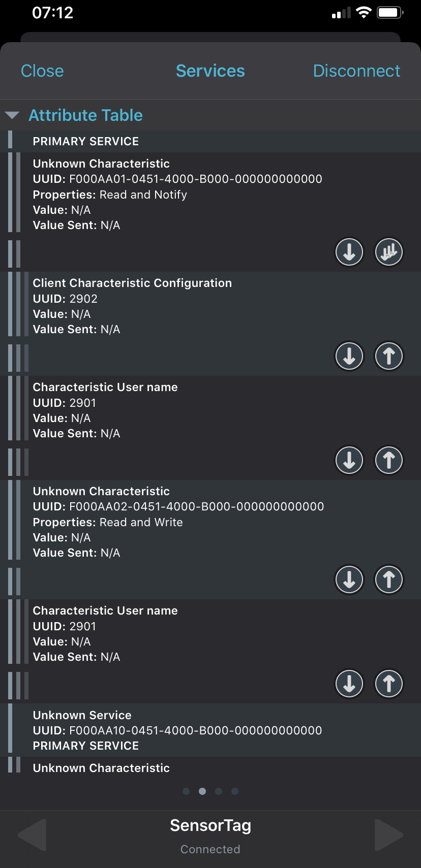Read value of characteristic F000AA01
Screen dimensions: 421x868
(349, 252)
